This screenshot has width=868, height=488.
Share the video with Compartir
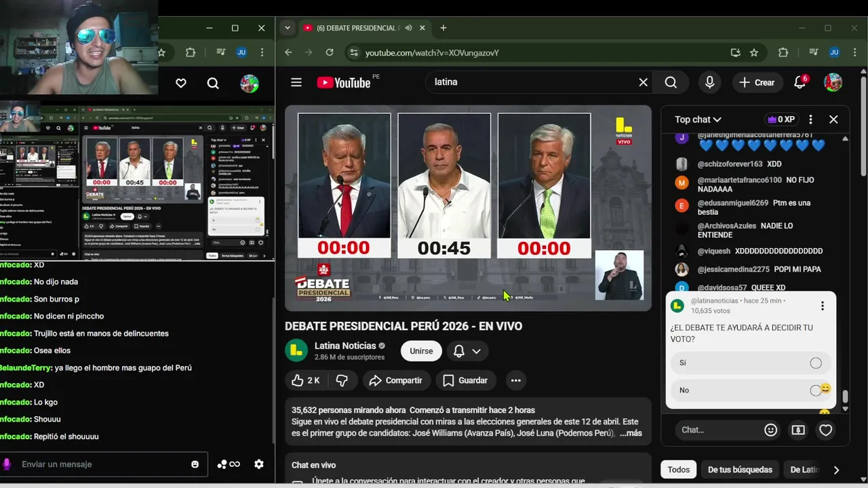point(395,380)
